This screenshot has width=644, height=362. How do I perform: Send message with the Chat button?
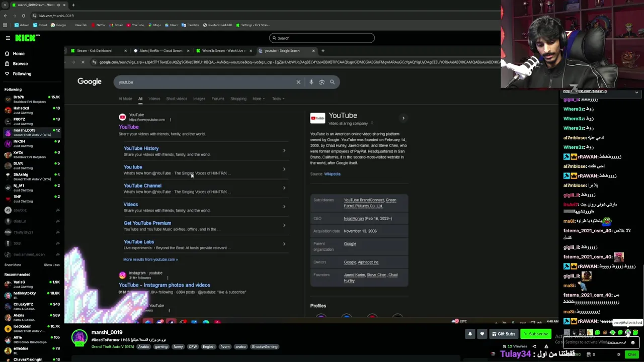click(632, 354)
